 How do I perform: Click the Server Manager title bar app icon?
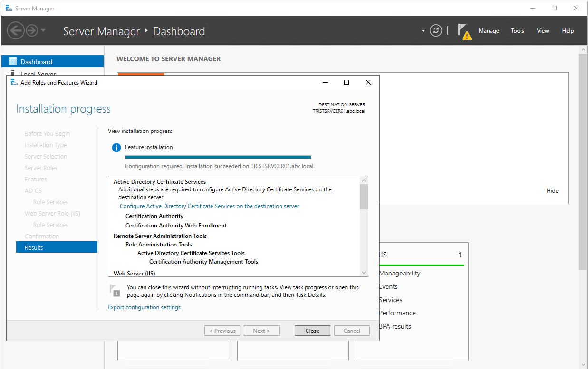tap(9, 8)
